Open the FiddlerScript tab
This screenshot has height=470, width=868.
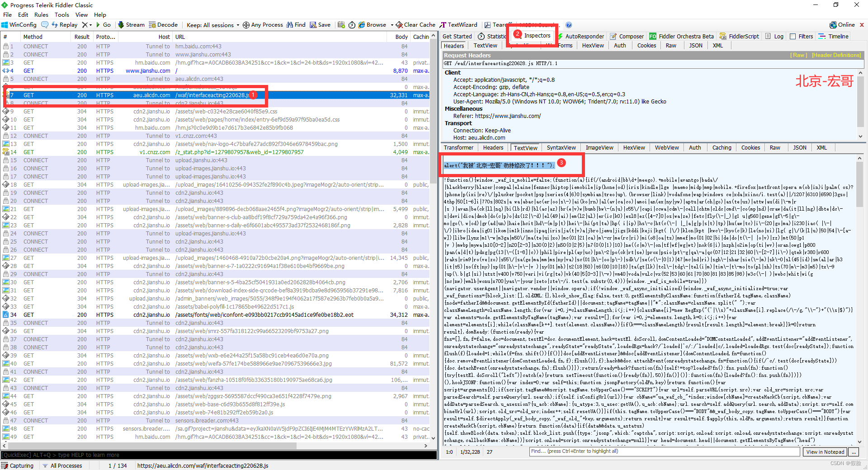(739, 37)
